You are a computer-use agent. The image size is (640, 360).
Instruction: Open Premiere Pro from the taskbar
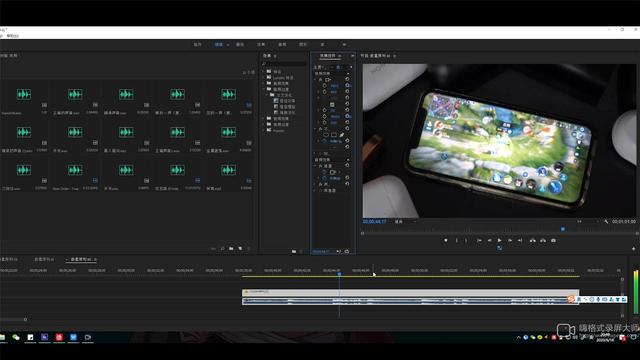click(x=44, y=337)
